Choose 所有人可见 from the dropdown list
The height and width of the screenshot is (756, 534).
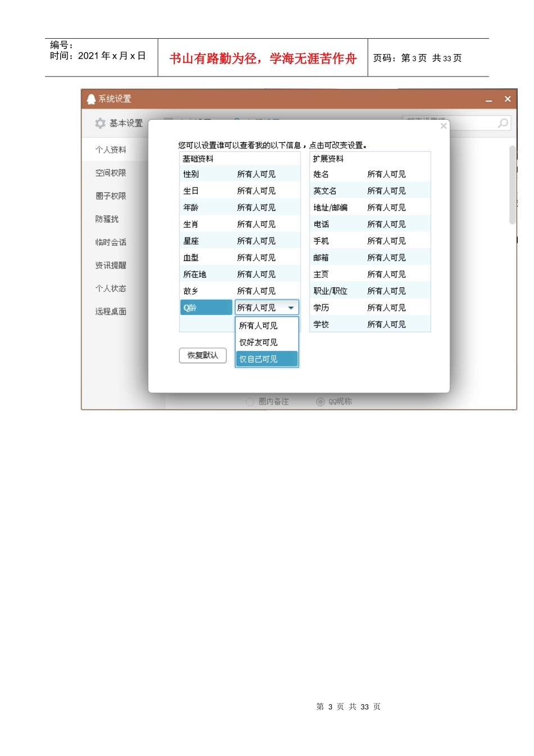click(x=266, y=326)
